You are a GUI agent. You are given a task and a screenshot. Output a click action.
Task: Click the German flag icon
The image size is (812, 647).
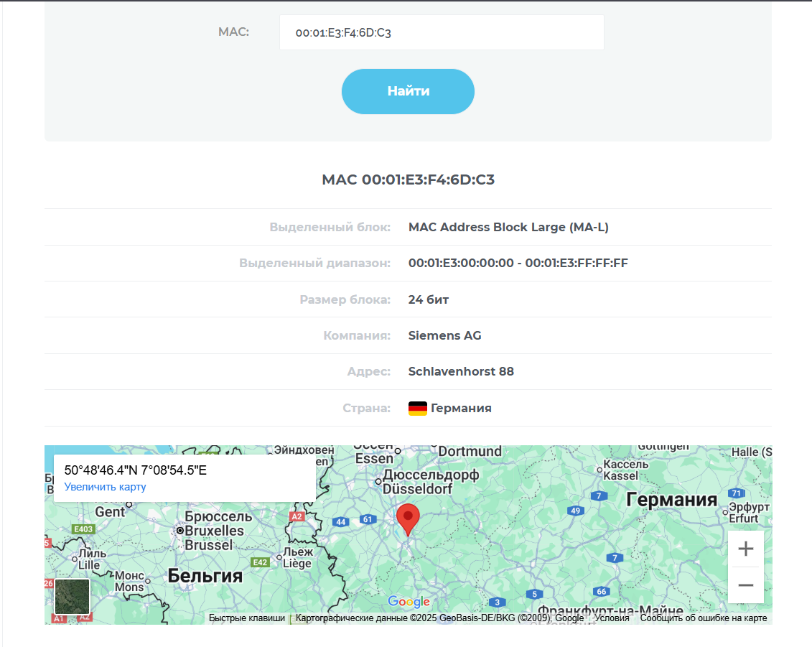pos(417,408)
